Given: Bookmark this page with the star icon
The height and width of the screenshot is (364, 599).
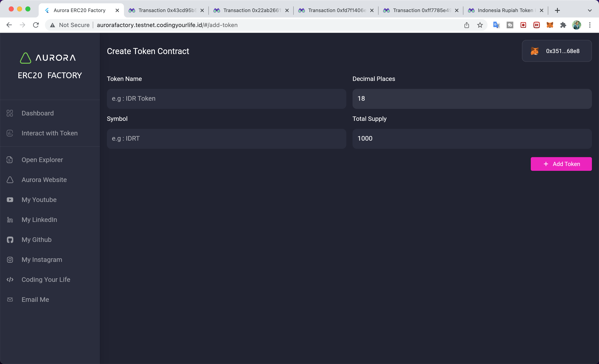Looking at the screenshot, I should (480, 25).
